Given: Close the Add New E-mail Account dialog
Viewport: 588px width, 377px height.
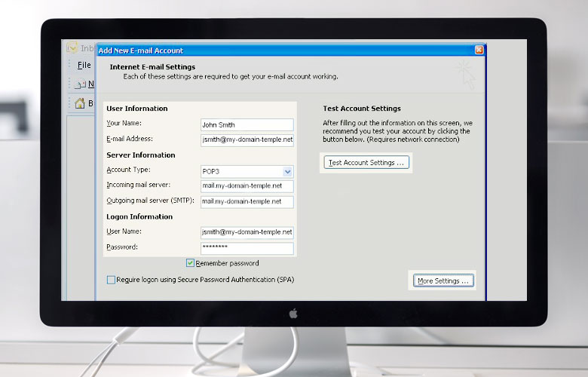Looking at the screenshot, I should click(x=479, y=51).
